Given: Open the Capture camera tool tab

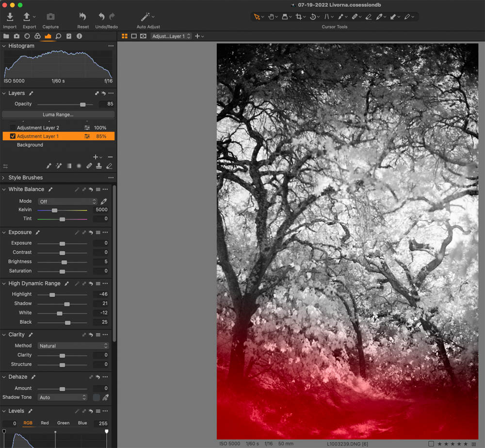Looking at the screenshot, I should point(16,36).
